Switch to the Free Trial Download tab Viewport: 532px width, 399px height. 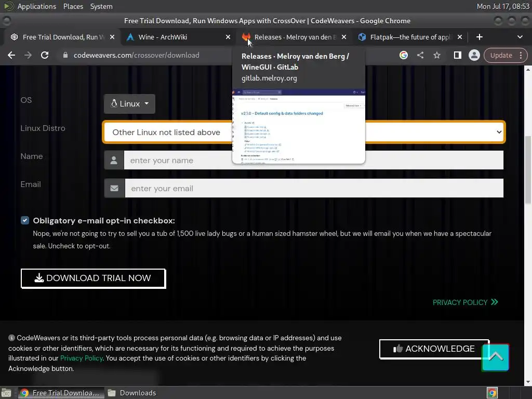click(63, 37)
